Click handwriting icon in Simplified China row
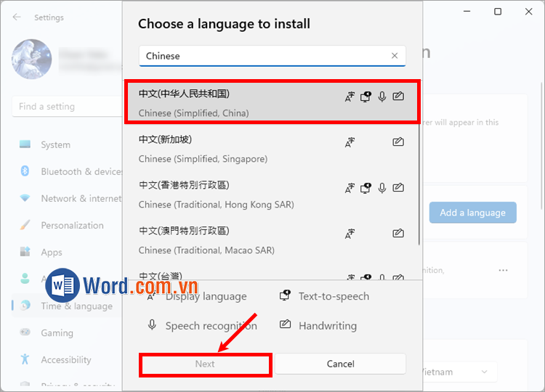Image resolution: width=545 pixels, height=392 pixels. pyautogui.click(x=398, y=96)
